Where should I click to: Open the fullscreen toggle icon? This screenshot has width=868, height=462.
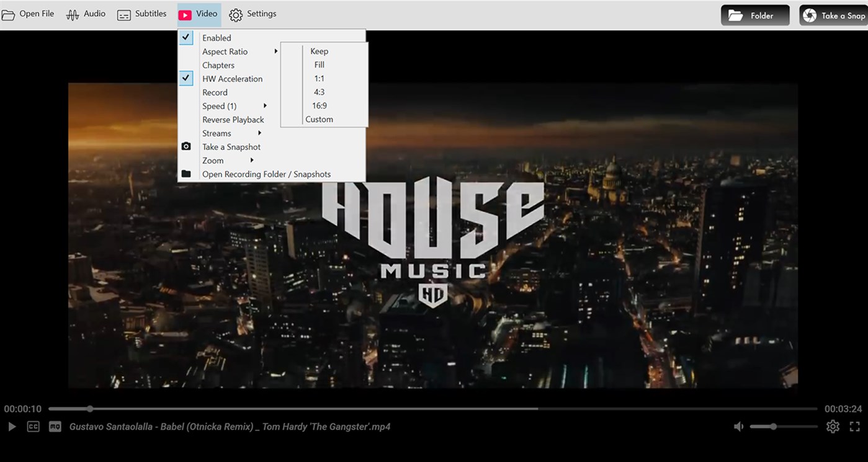854,426
